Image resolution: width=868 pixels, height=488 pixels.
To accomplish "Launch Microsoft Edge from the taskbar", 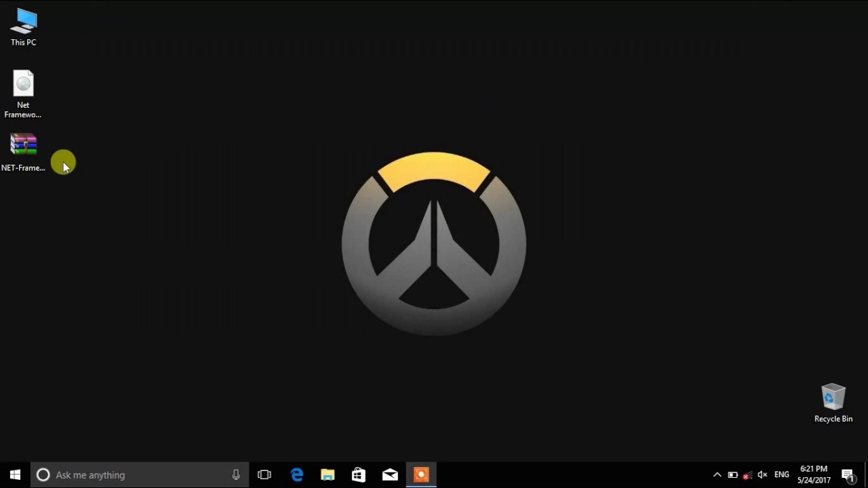I will point(296,475).
